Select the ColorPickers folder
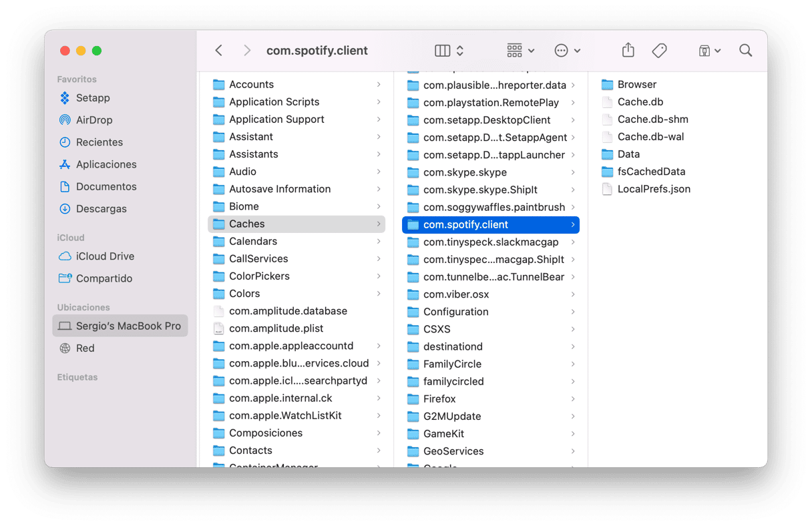 (x=296, y=276)
